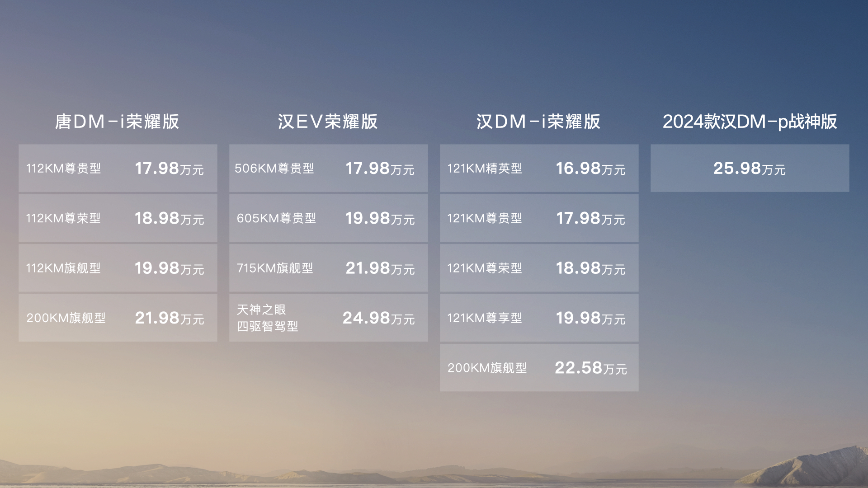Viewport: 868px width, 488px height.
Task: Select the 天神之眼四驱智驾型 24.98万元 card
Action: pyautogui.click(x=328, y=318)
